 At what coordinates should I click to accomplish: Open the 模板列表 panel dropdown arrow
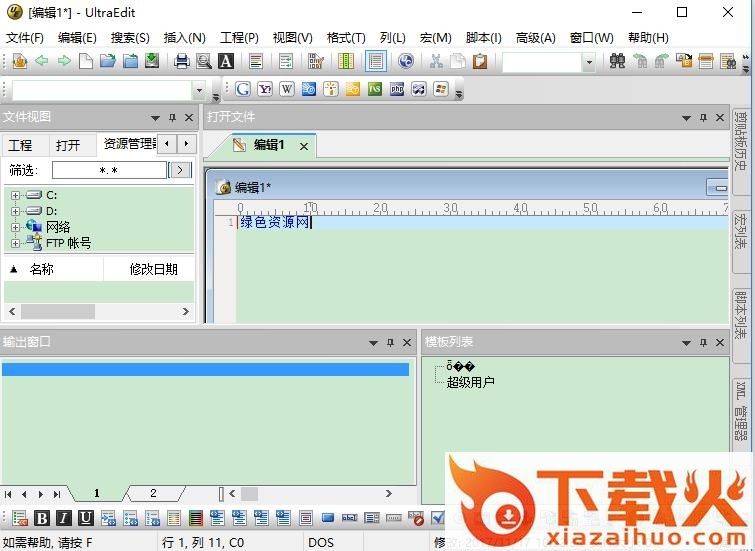pyautogui.click(x=686, y=343)
